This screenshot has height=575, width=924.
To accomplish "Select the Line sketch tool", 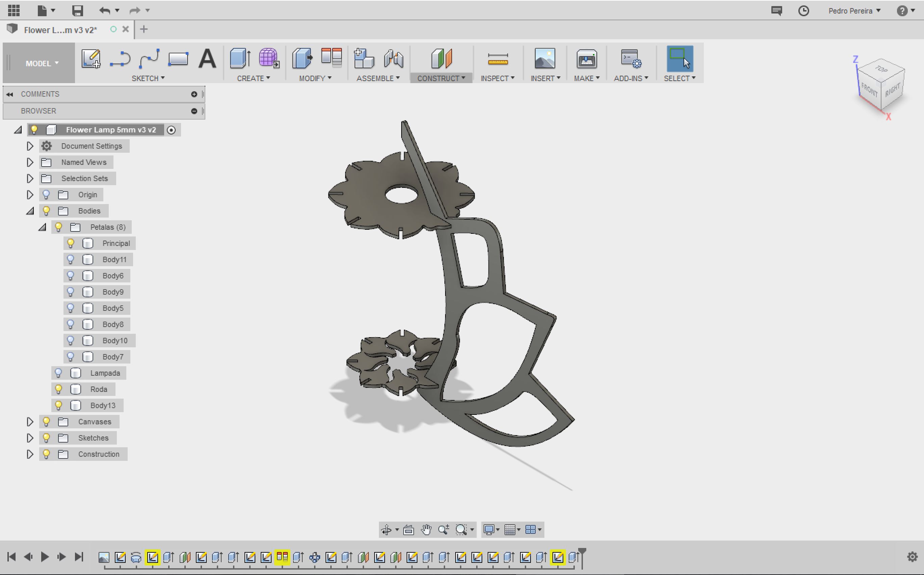I will pos(120,59).
